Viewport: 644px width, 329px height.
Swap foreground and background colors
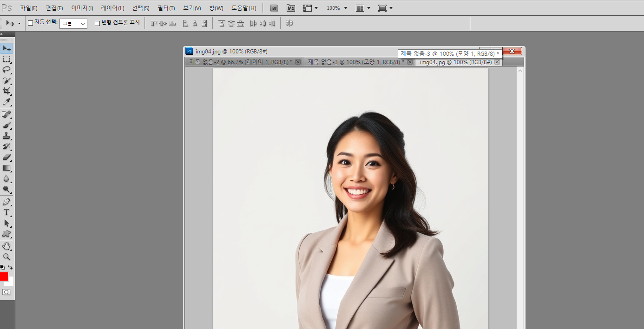point(10,267)
